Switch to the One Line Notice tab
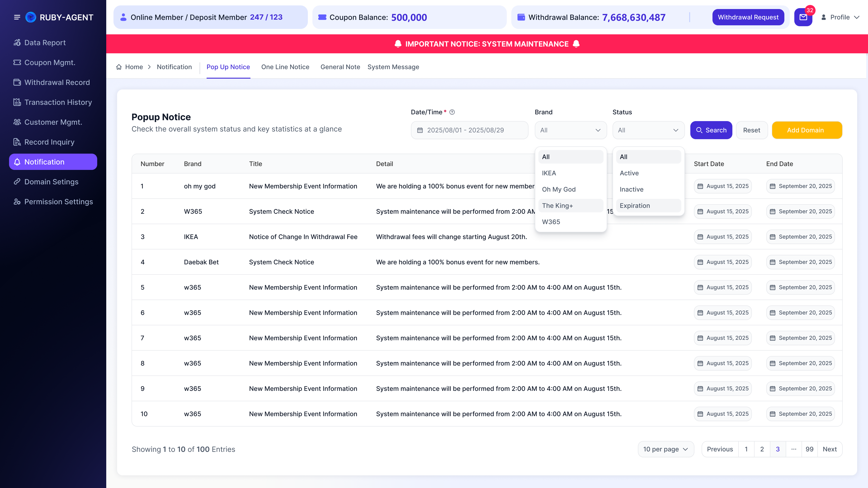Viewport: 868px width, 488px height. (x=285, y=67)
